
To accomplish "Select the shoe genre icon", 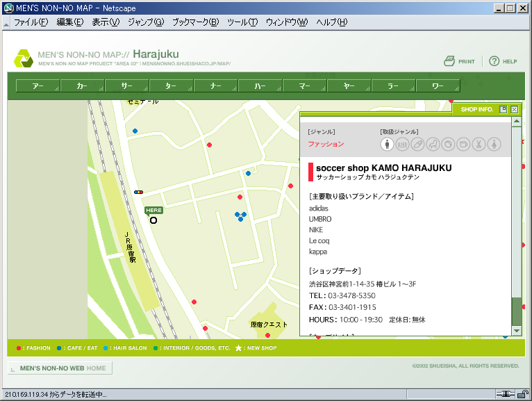I will [x=417, y=145].
